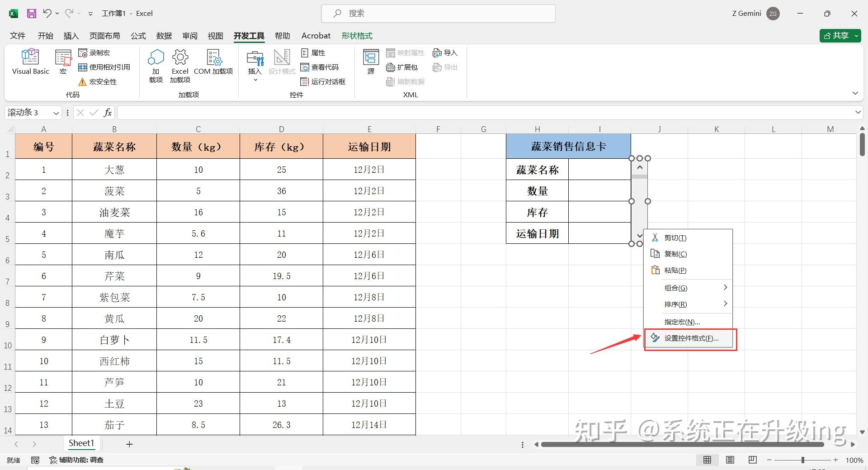
Task: Switch to Page Break Preview icon
Action: point(753,460)
